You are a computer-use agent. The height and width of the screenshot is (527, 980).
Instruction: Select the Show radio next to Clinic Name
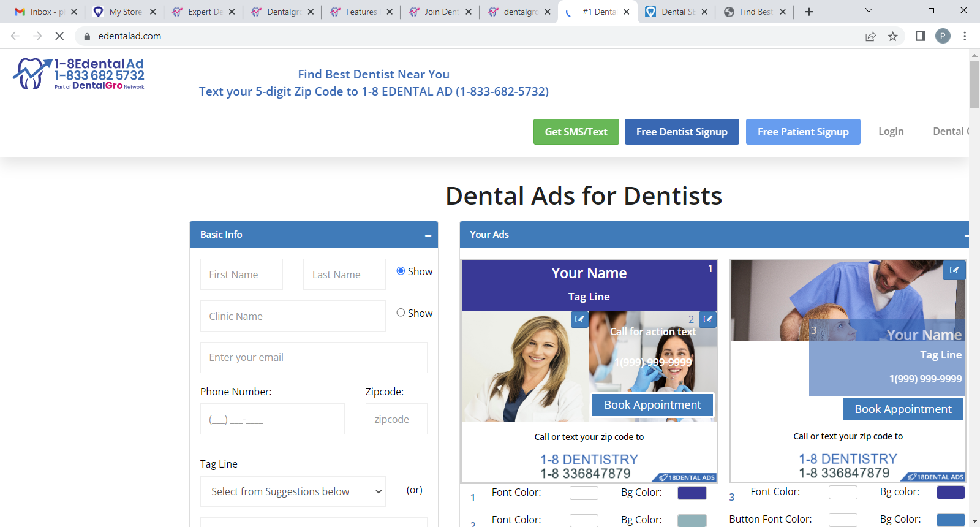(401, 313)
